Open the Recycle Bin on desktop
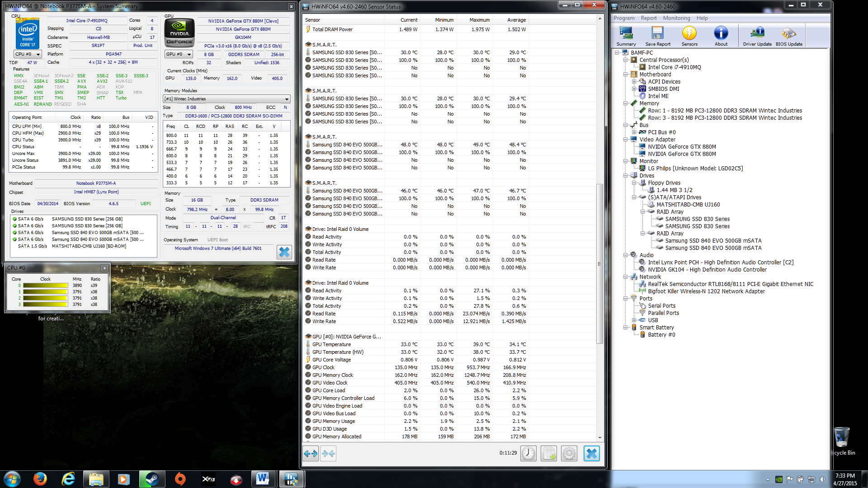 [x=843, y=441]
